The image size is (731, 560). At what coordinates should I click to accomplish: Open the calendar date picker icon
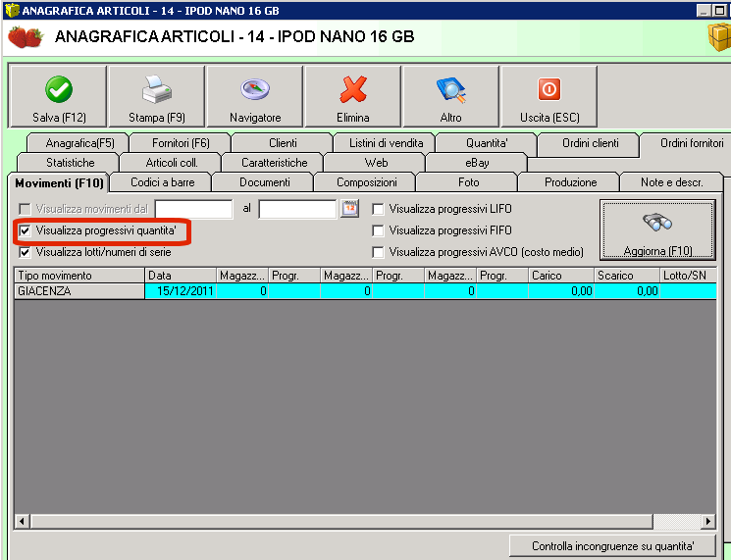coord(349,208)
